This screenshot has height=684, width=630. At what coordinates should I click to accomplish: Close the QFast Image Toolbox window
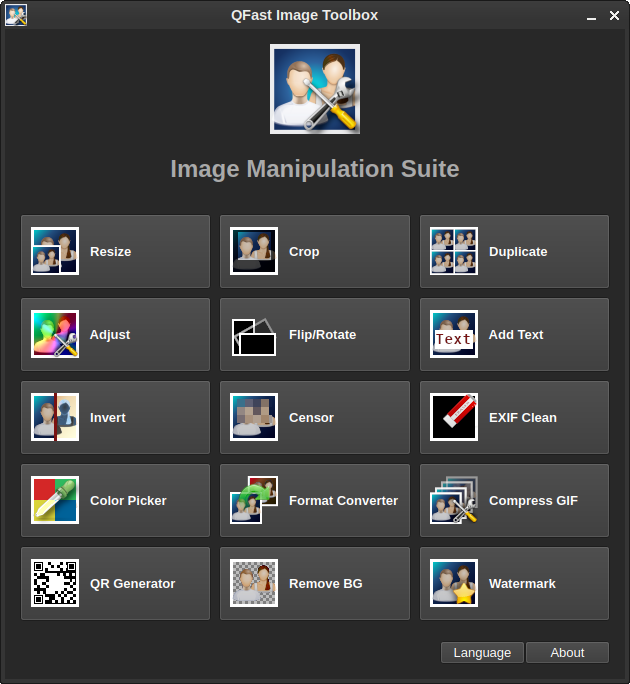coord(614,15)
